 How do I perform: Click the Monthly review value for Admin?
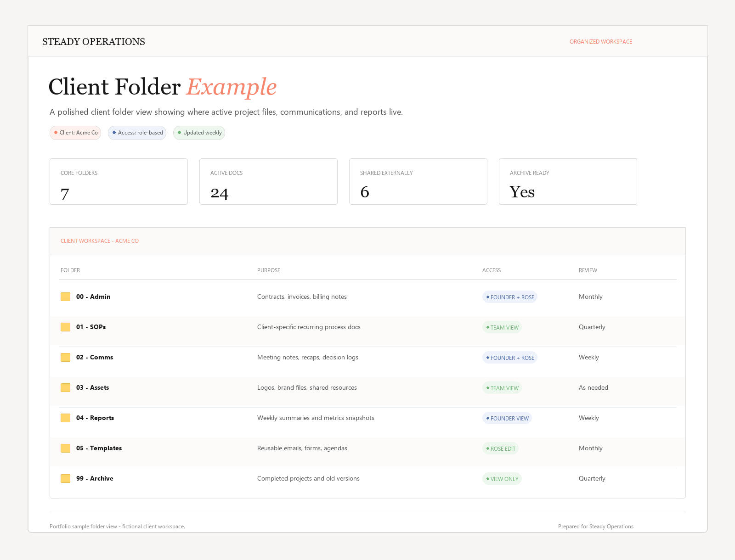(x=591, y=297)
